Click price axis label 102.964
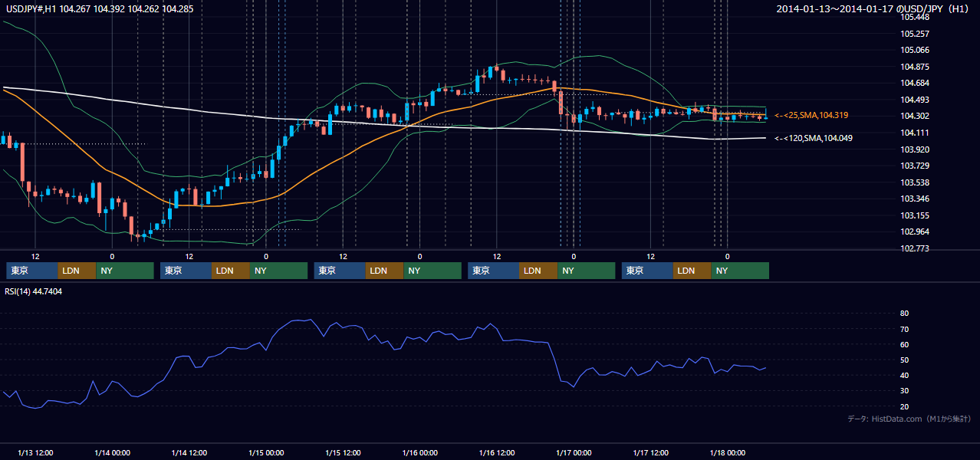980x460 pixels. tap(913, 232)
